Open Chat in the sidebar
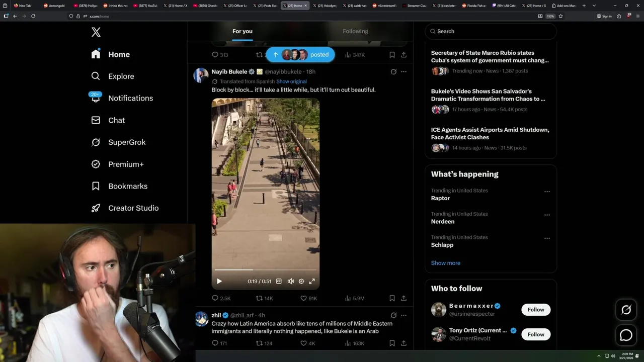The width and height of the screenshot is (644, 362). [108, 120]
